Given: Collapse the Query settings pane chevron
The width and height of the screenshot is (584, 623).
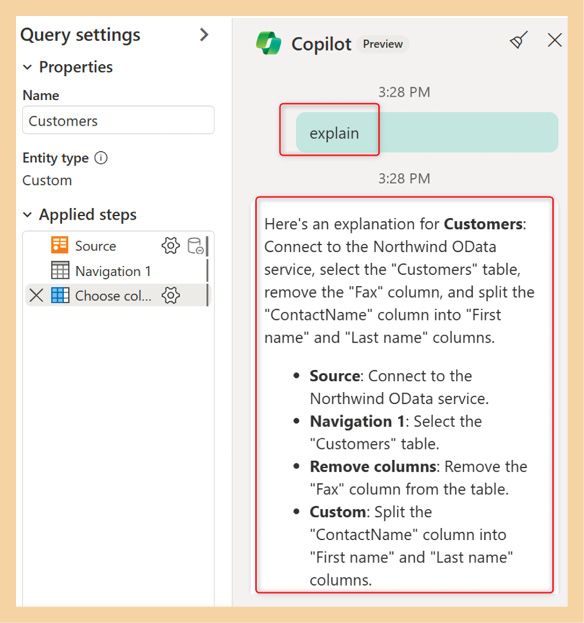Looking at the screenshot, I should point(204,35).
